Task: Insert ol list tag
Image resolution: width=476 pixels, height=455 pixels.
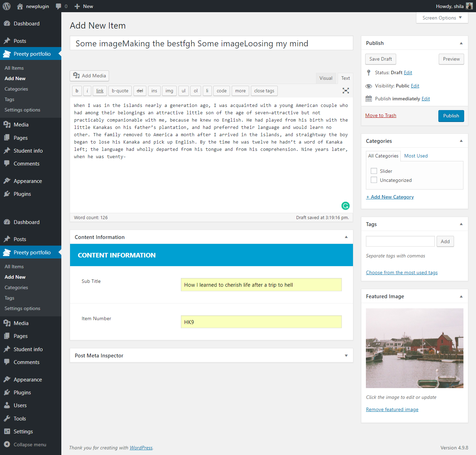Action: click(196, 91)
